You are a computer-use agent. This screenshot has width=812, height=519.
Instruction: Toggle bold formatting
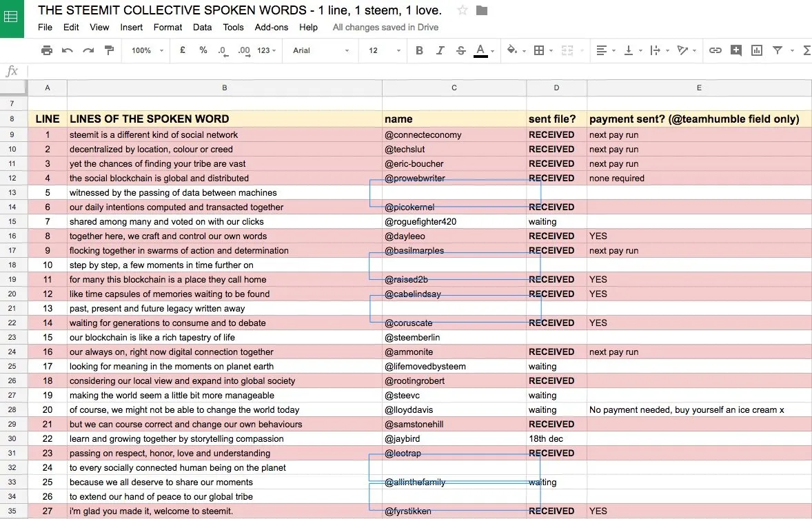pyautogui.click(x=420, y=50)
